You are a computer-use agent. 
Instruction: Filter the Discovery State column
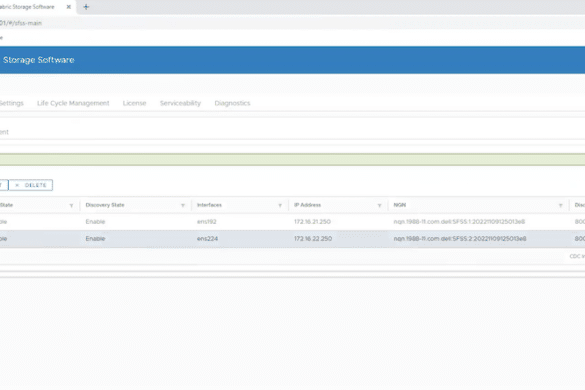click(183, 205)
